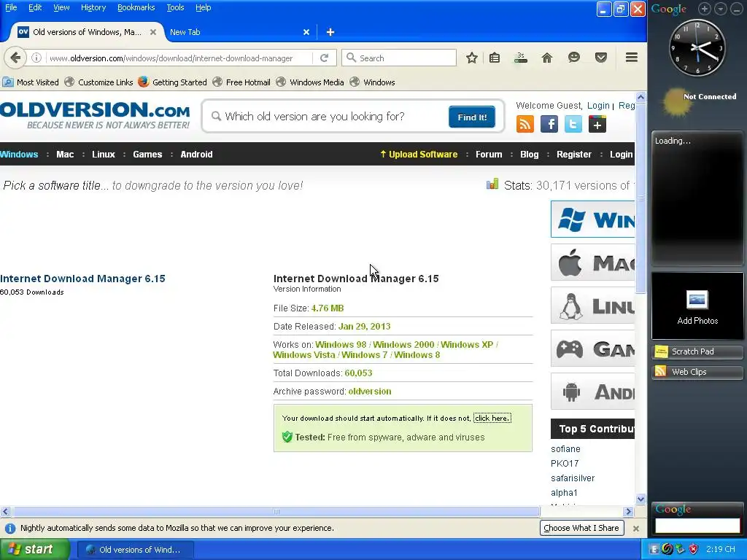Switch to the New Tab tab
The height and width of the screenshot is (560, 747).
[x=239, y=32]
